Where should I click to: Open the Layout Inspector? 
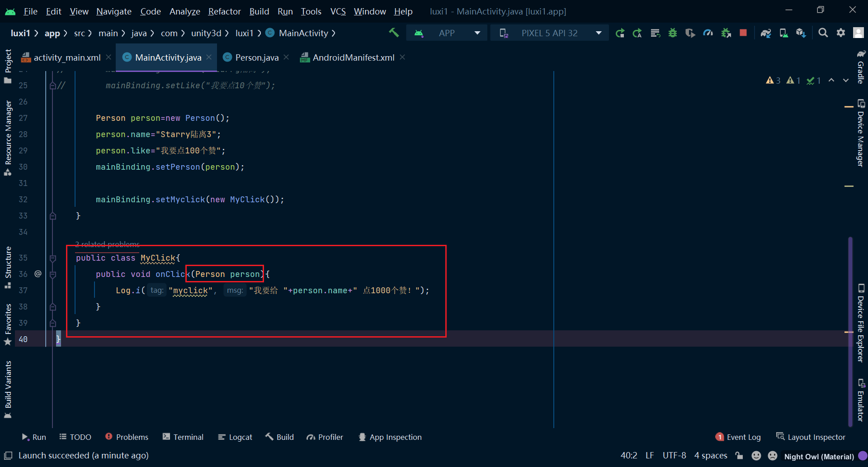point(811,437)
